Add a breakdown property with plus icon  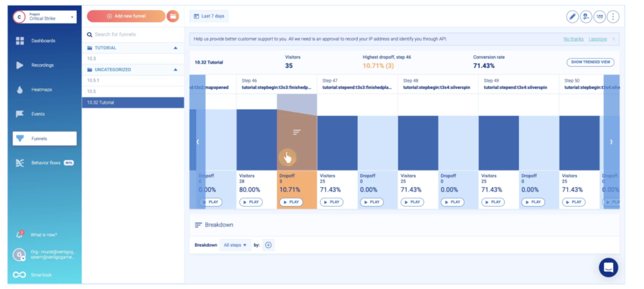pyautogui.click(x=268, y=245)
